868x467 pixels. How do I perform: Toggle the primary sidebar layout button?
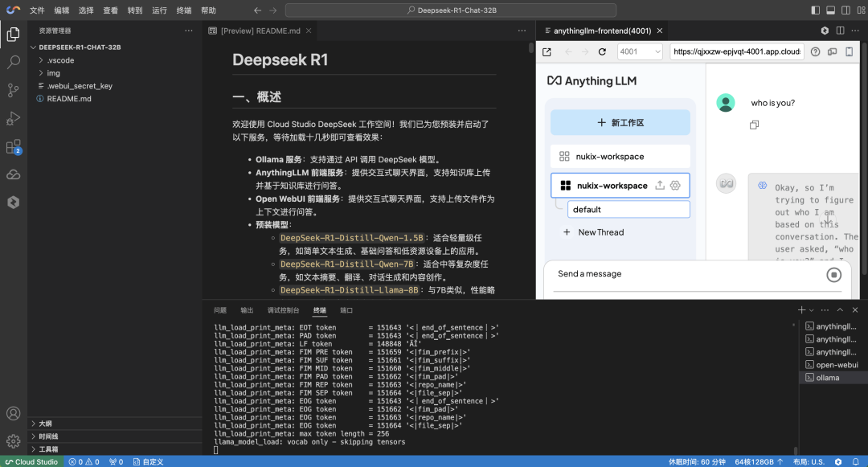tap(816, 10)
